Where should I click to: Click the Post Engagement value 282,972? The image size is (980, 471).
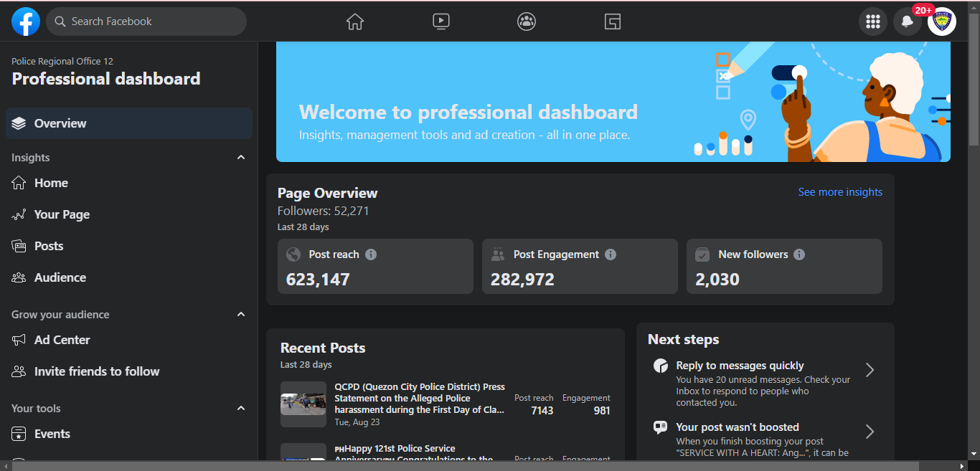(x=522, y=280)
